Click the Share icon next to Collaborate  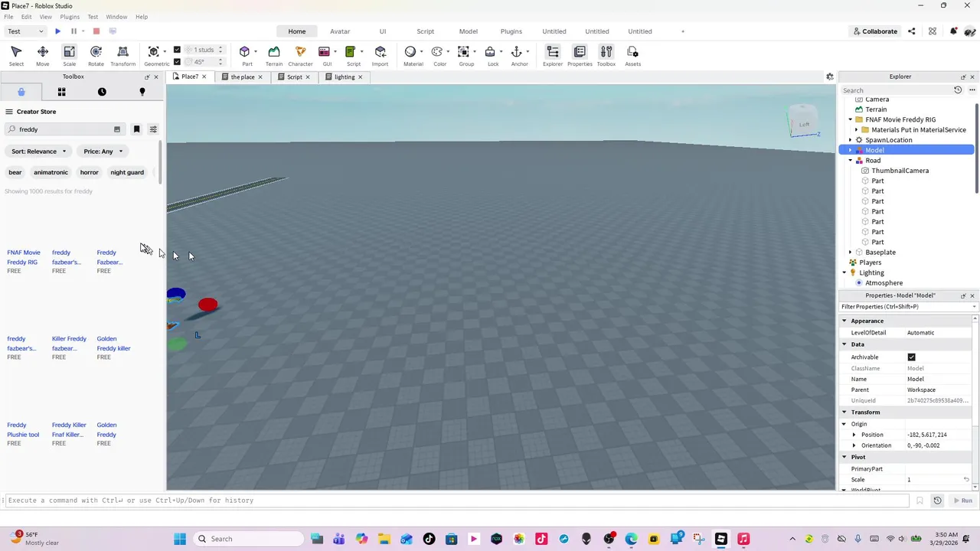[x=911, y=31]
